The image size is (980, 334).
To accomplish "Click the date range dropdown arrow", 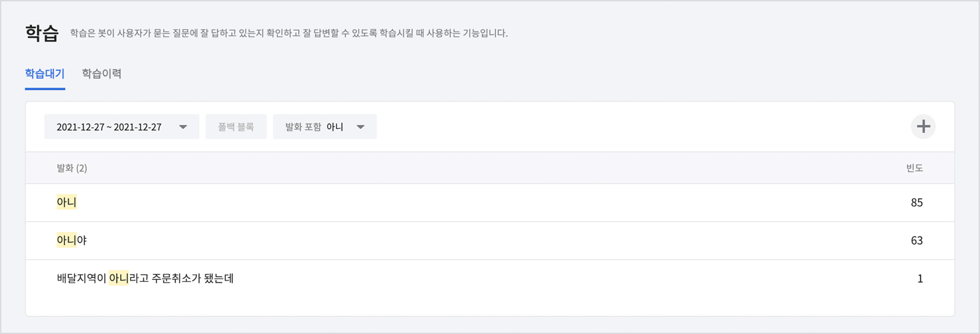I will (x=183, y=127).
